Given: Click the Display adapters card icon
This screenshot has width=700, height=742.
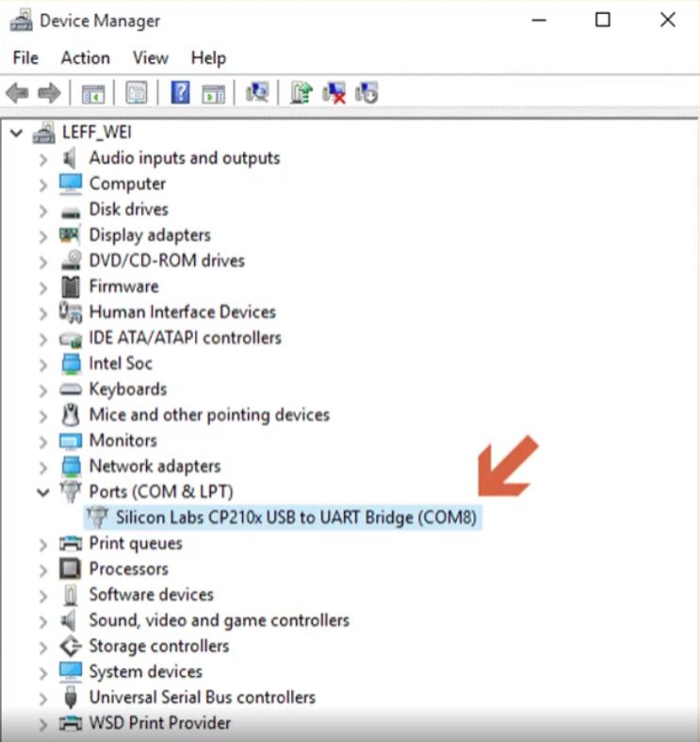Looking at the screenshot, I should pos(70,234).
